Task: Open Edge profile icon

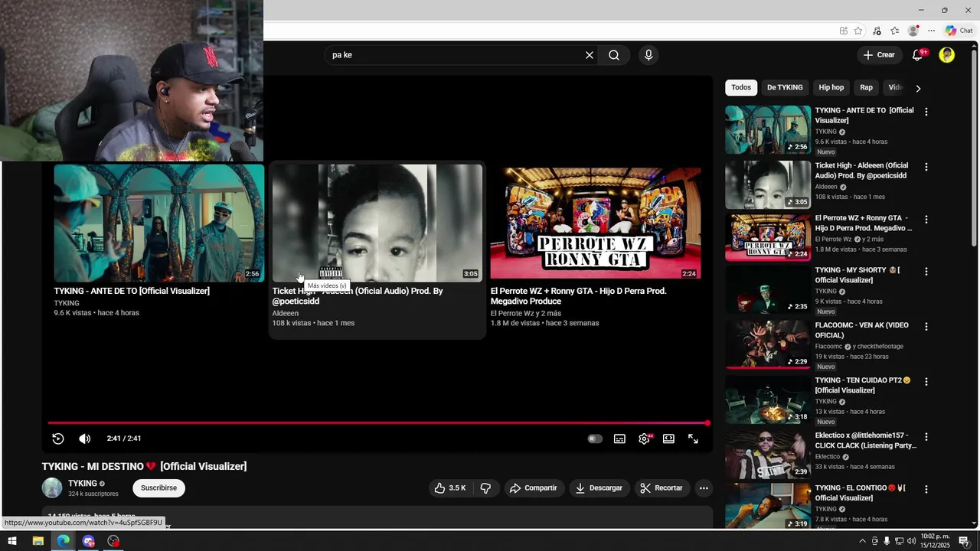Action: 913,31
